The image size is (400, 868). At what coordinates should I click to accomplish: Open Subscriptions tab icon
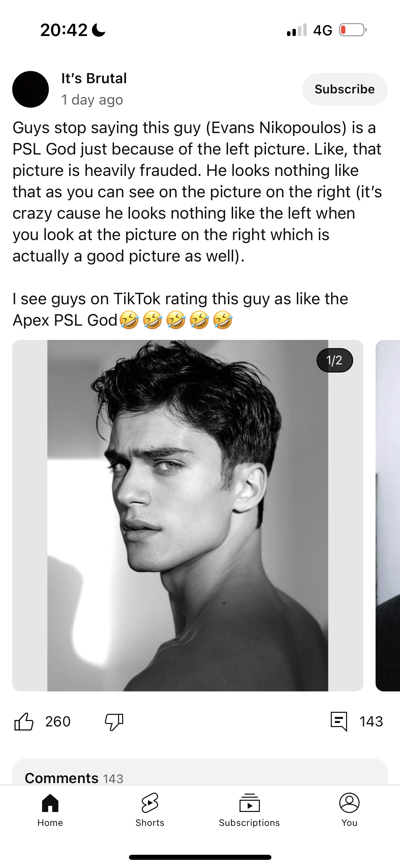[249, 803]
